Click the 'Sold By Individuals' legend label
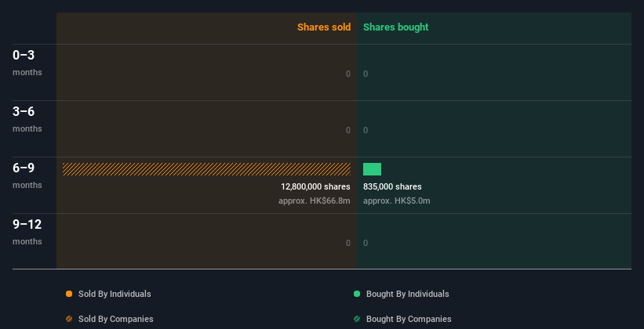This screenshot has height=329, width=644. coord(115,294)
